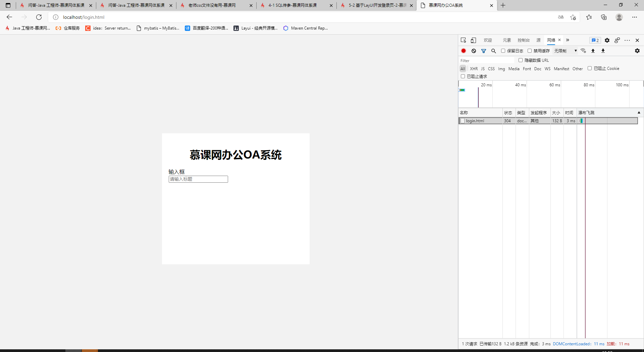The height and width of the screenshot is (352, 644).
Task: Open the browser profile avatar
Action: coord(619,17)
